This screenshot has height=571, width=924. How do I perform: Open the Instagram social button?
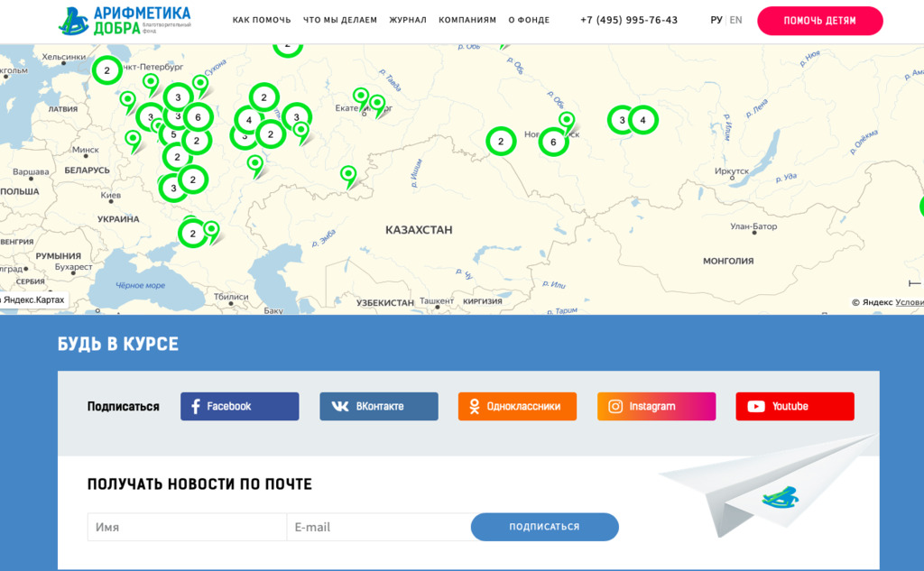pos(656,406)
